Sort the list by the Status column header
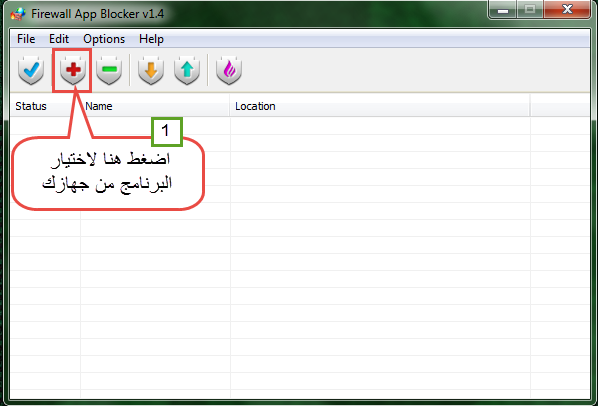598x406 pixels. [45, 106]
